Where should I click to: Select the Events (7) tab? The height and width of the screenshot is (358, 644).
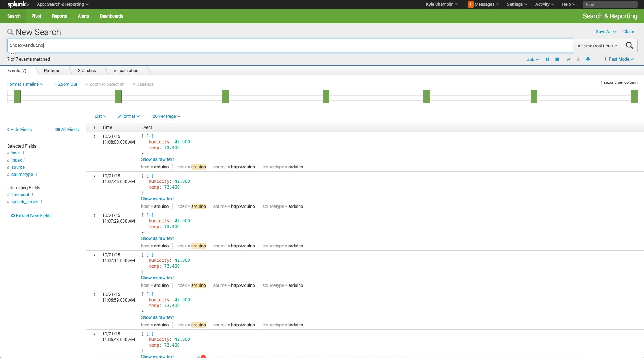(x=17, y=71)
